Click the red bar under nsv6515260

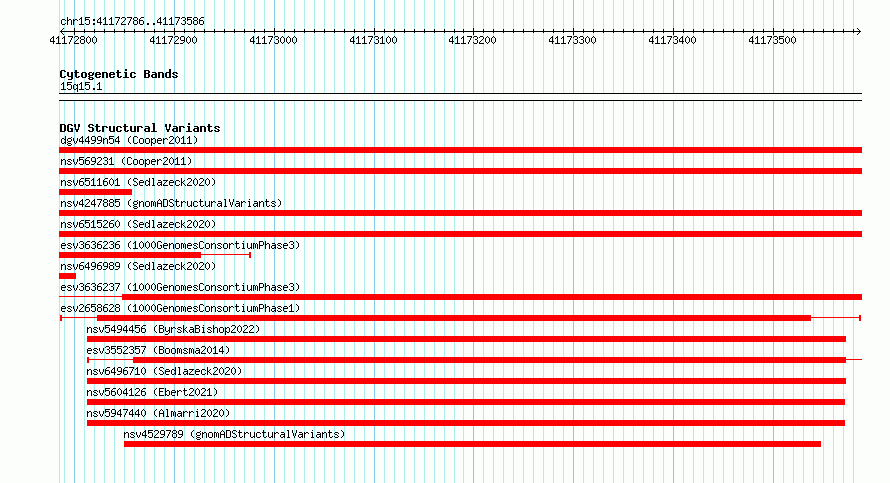click(x=460, y=234)
